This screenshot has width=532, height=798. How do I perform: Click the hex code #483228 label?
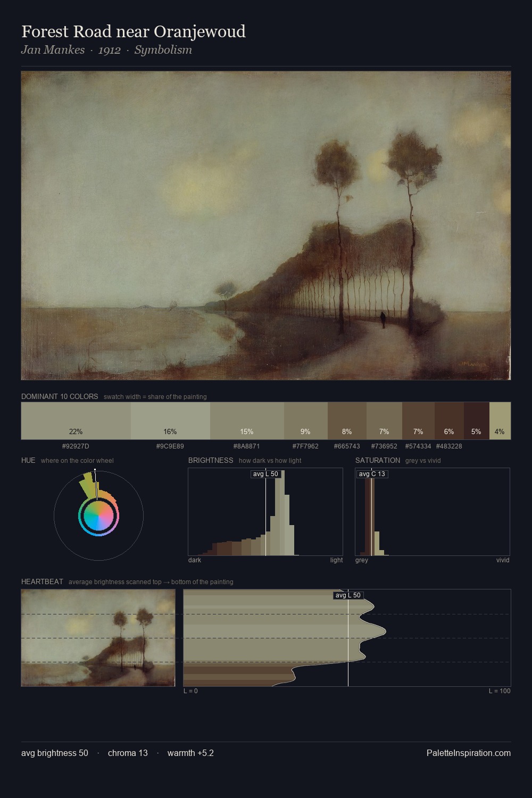[449, 446]
